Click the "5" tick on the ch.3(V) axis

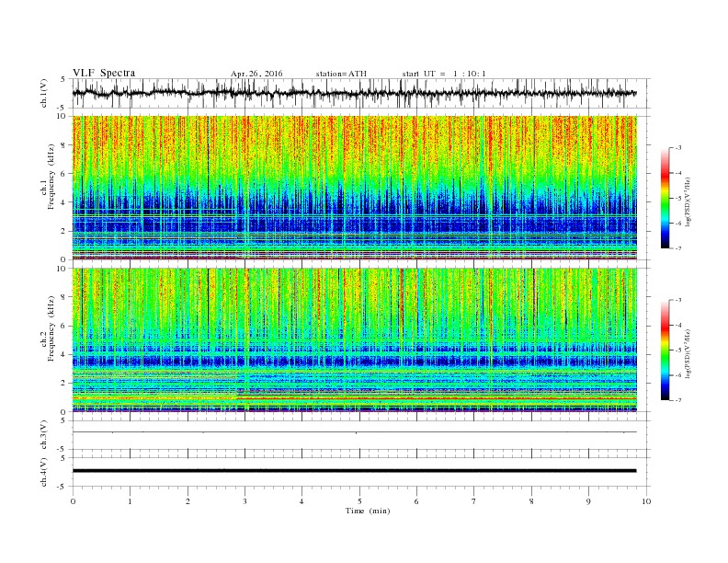click(63, 420)
